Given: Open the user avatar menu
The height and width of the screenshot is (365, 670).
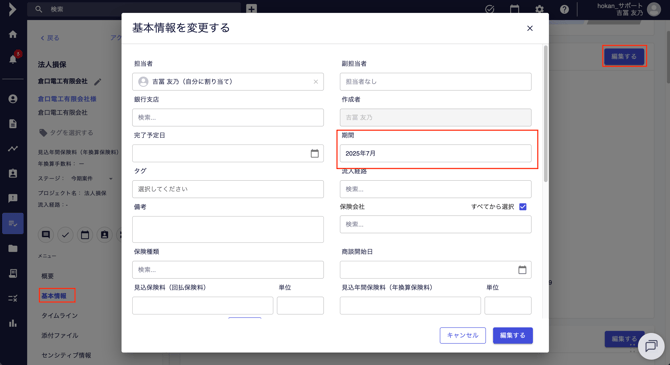Looking at the screenshot, I should click(x=654, y=9).
